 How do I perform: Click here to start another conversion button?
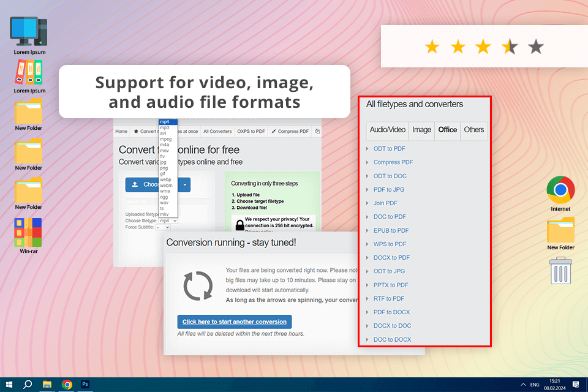235,322
